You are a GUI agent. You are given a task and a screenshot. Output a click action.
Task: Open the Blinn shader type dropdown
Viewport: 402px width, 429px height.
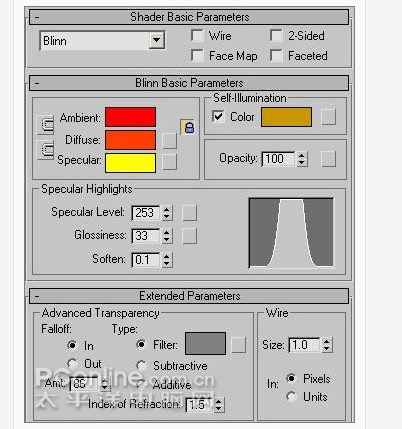[156, 41]
